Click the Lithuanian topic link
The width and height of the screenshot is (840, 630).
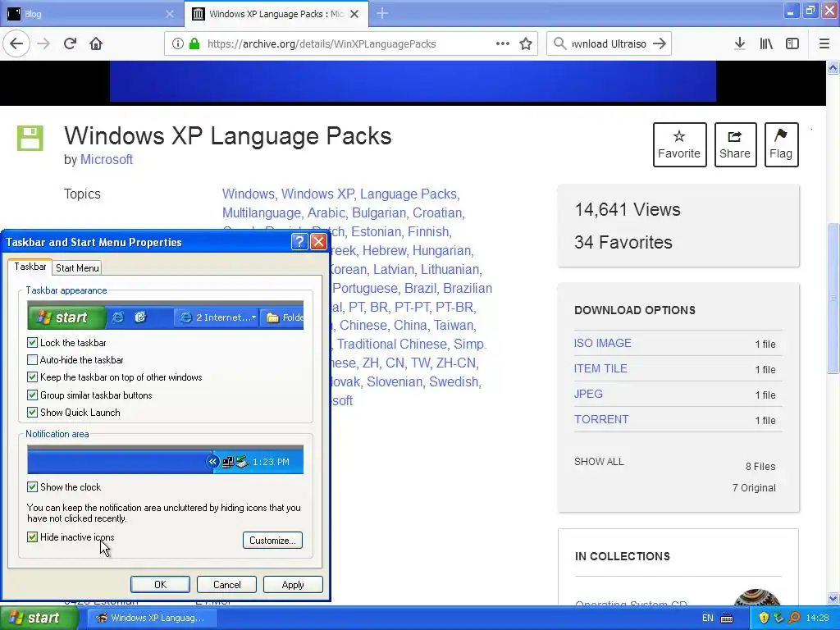(x=450, y=269)
